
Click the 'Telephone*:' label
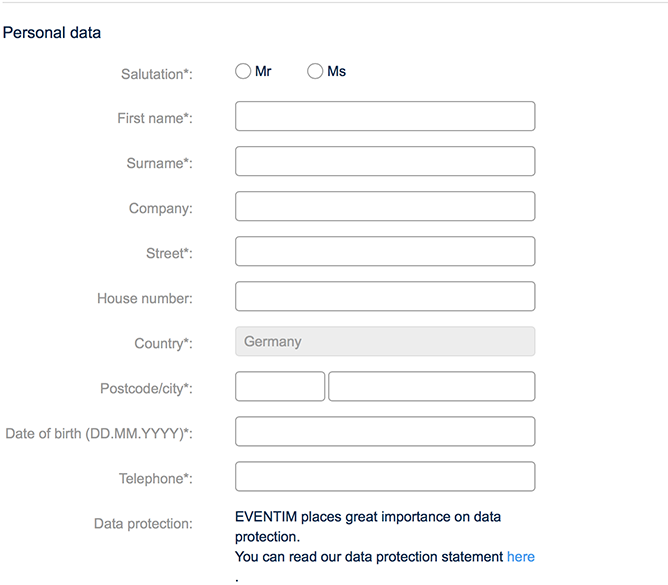coord(156,478)
